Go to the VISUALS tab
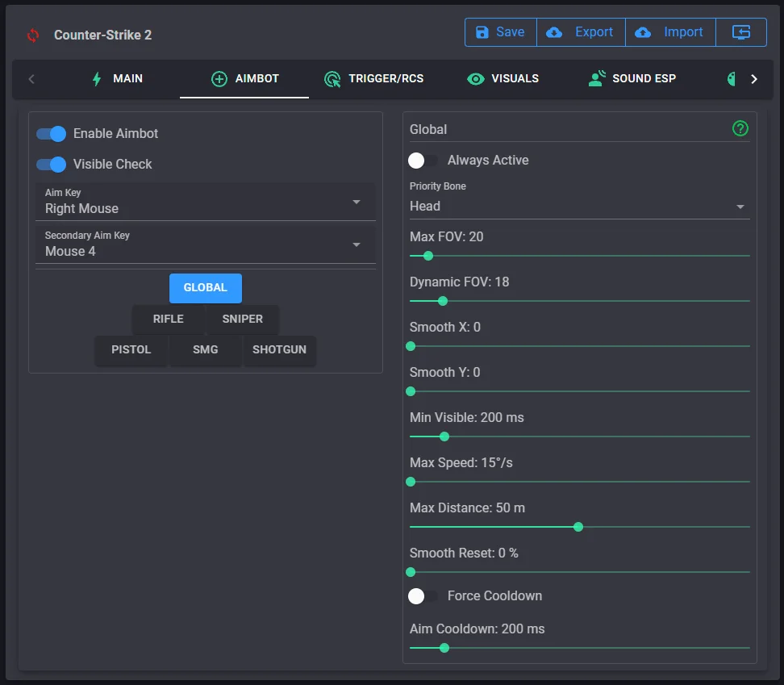The height and width of the screenshot is (685, 784). tap(503, 79)
